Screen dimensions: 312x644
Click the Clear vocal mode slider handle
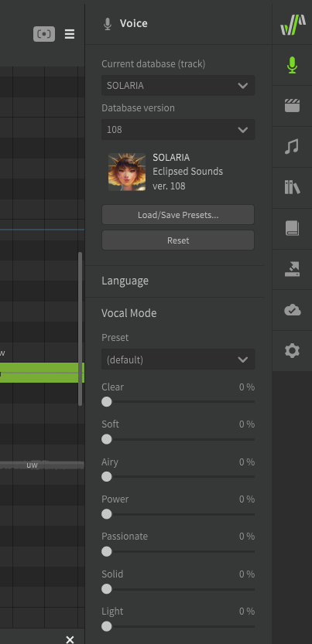(x=107, y=402)
